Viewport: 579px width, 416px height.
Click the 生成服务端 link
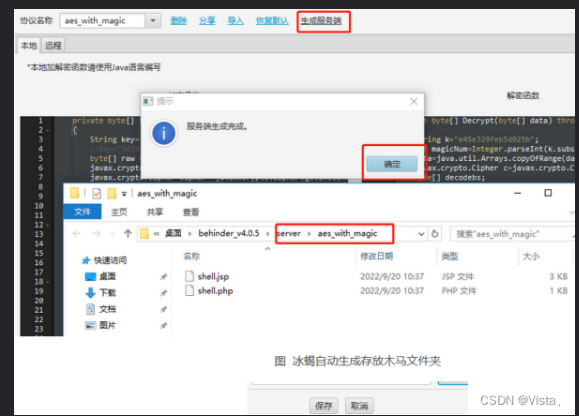321,21
